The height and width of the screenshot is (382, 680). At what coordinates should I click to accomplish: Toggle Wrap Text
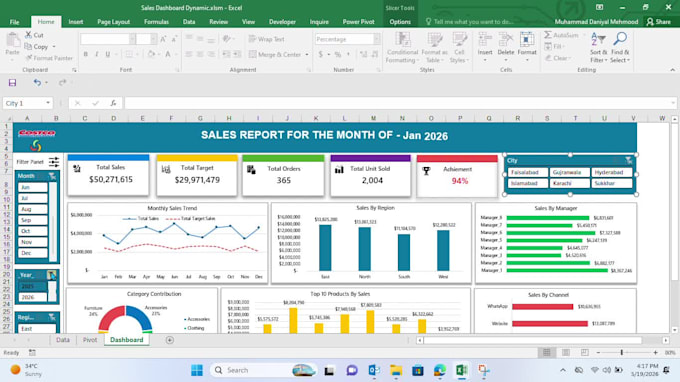[x=267, y=39]
